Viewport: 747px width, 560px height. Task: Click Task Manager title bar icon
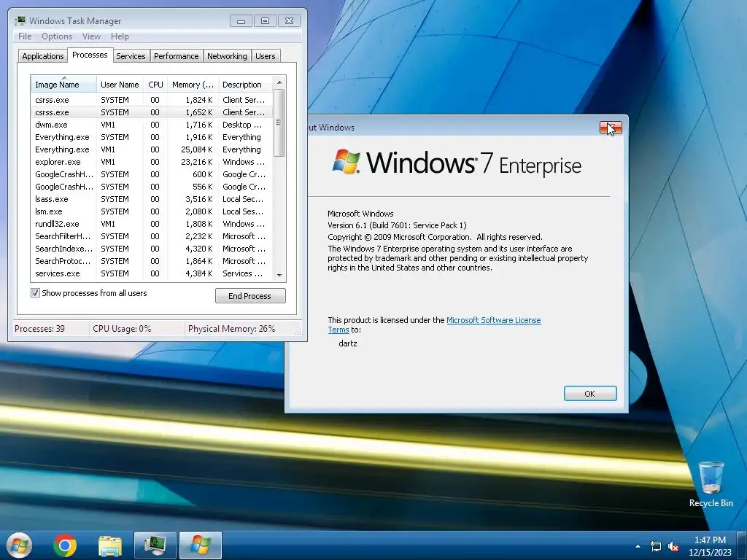(x=20, y=21)
